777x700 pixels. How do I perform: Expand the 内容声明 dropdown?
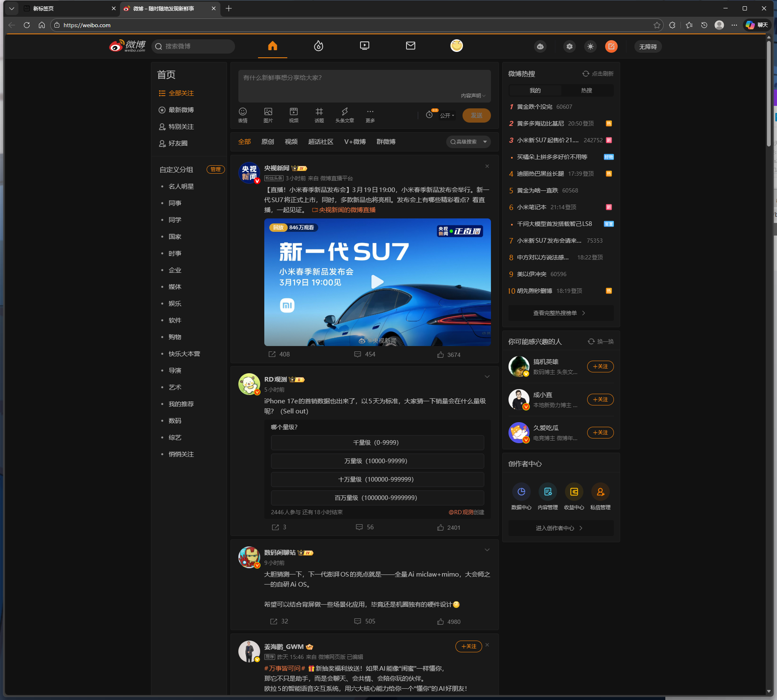[473, 96]
